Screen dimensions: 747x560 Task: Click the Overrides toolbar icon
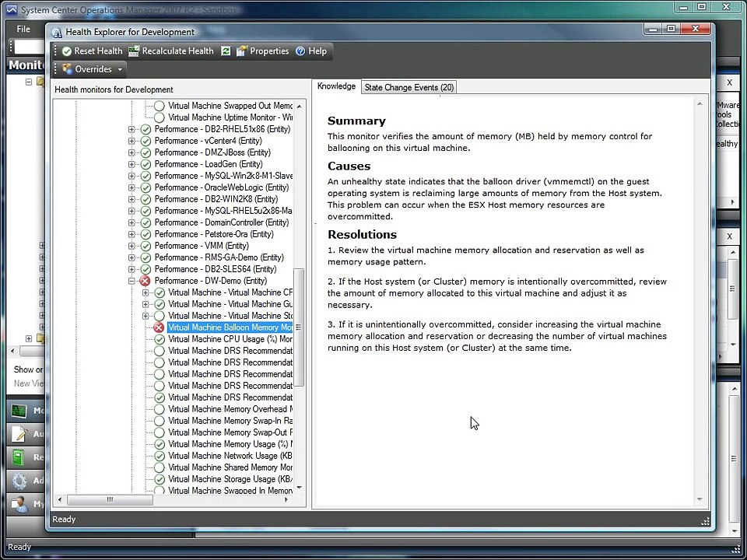coord(67,69)
